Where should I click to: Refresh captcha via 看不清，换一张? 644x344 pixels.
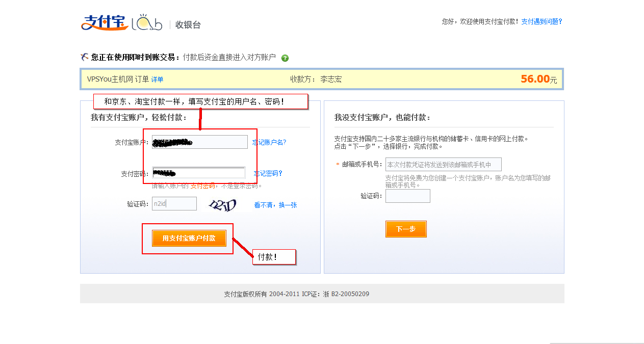(x=275, y=205)
